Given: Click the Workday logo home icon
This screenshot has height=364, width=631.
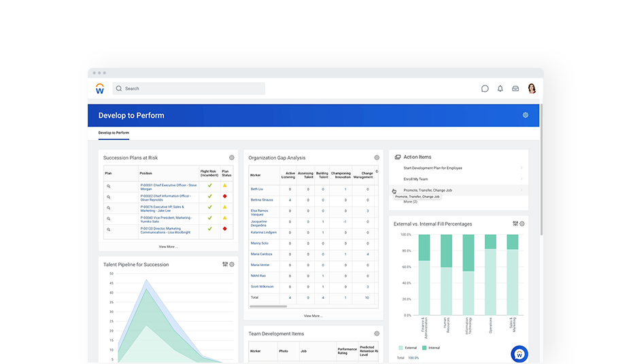Looking at the screenshot, I should click(x=100, y=88).
